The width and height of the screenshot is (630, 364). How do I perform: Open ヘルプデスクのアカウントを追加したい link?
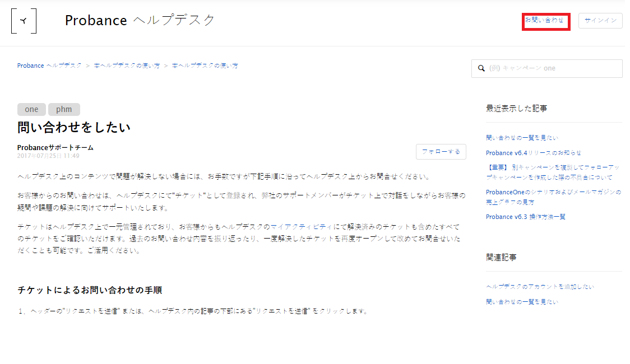click(x=540, y=287)
